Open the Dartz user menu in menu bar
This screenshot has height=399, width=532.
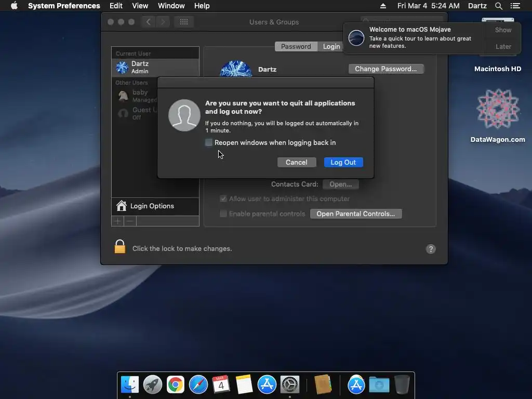click(477, 6)
